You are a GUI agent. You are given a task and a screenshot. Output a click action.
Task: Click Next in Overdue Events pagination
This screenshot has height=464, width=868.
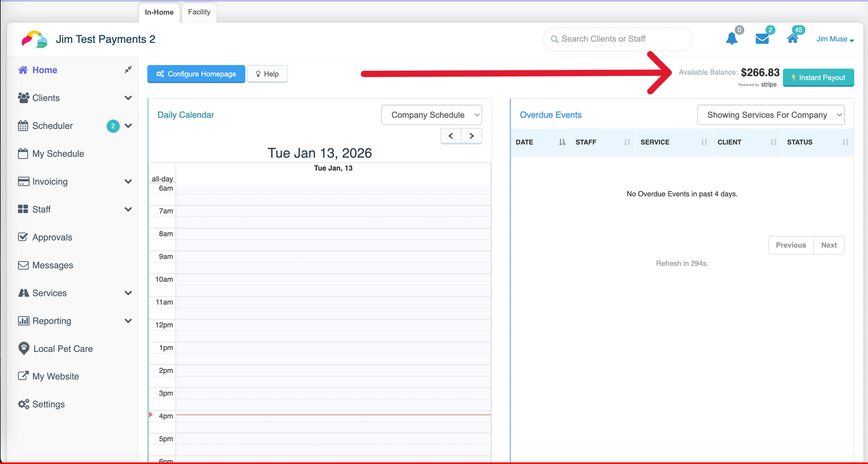[x=829, y=245]
